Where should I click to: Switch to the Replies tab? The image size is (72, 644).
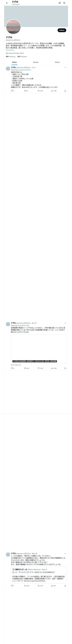pyautogui.click(x=36, y=62)
